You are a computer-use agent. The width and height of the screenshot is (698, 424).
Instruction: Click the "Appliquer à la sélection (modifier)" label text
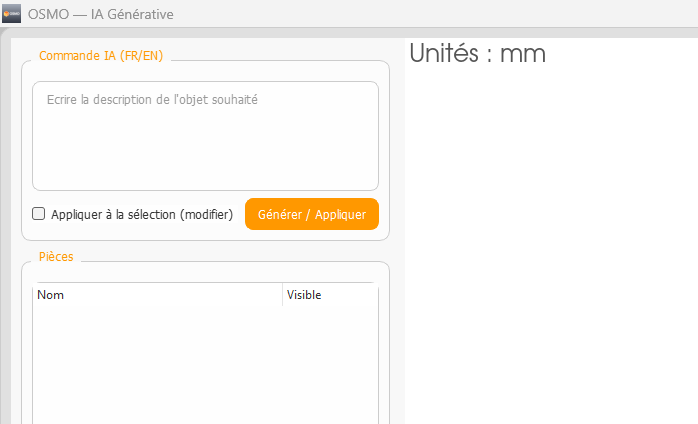[x=141, y=214]
